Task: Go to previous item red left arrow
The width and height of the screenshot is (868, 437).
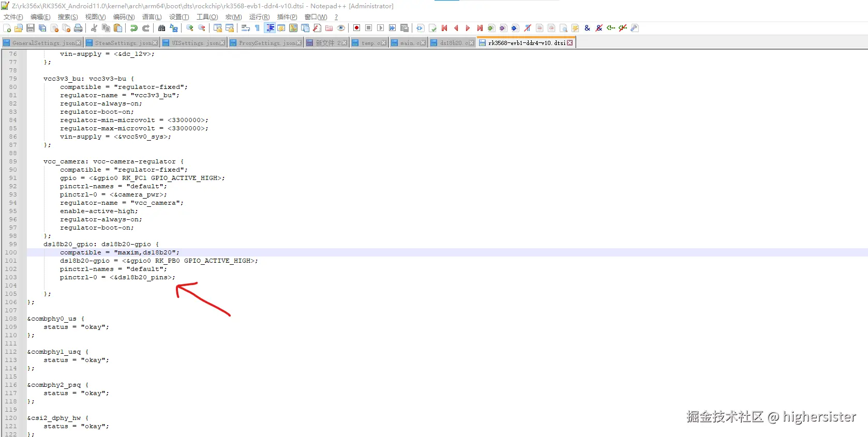Action: [456, 28]
